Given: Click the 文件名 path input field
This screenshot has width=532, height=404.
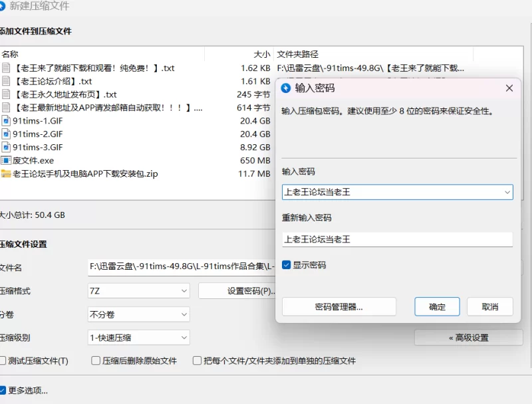Looking at the screenshot, I should click(182, 266).
